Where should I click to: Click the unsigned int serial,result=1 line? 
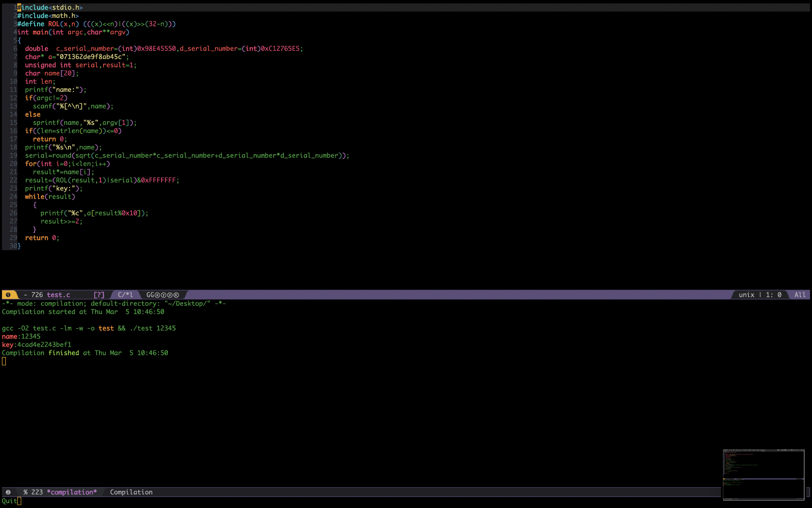[x=81, y=65]
